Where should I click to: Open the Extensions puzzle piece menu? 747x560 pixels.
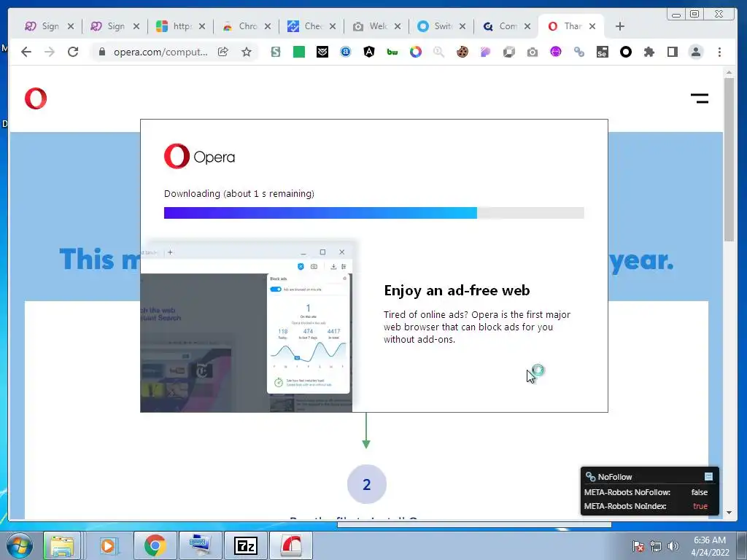point(649,52)
